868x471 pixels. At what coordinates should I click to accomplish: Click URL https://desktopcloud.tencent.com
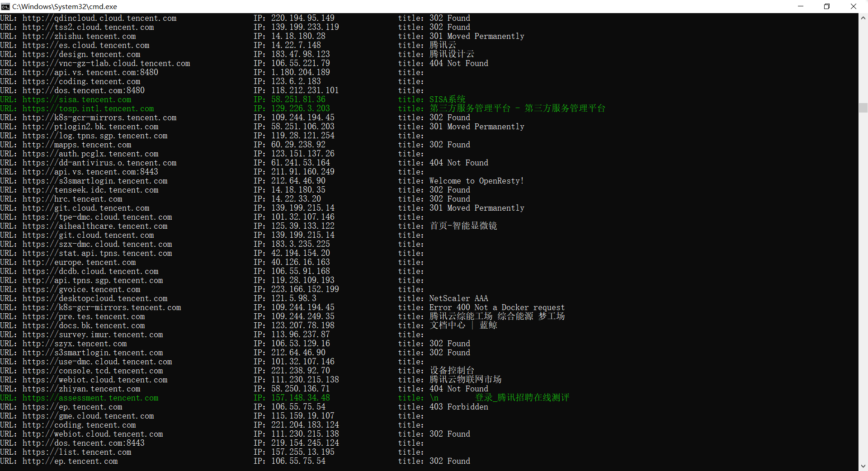click(x=95, y=298)
